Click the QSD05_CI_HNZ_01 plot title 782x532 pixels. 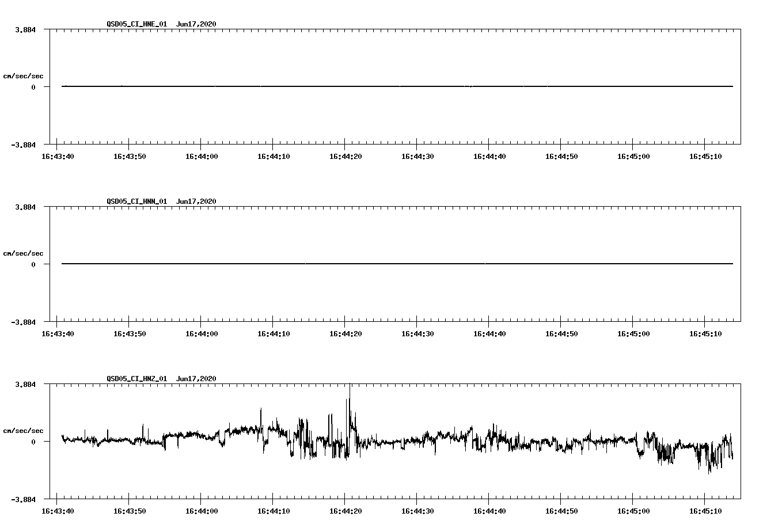[x=161, y=378]
